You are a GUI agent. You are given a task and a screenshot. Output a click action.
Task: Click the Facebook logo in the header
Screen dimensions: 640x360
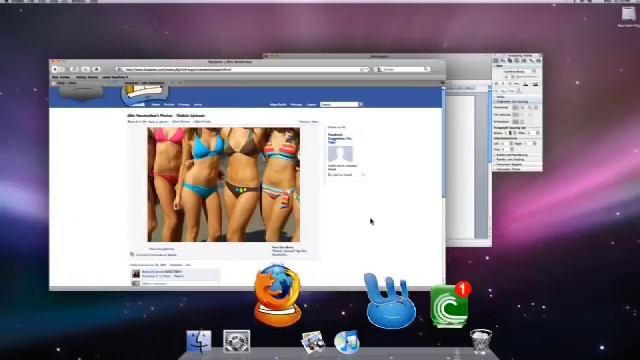point(145,96)
